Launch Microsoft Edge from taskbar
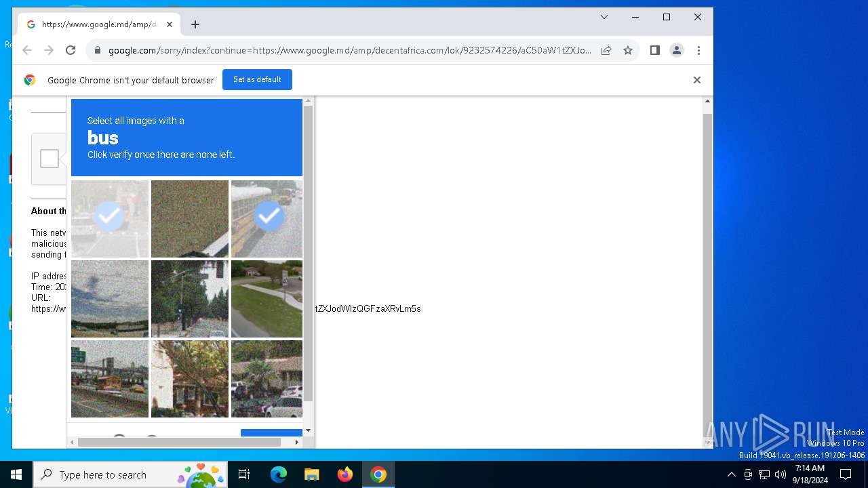 pos(279,474)
